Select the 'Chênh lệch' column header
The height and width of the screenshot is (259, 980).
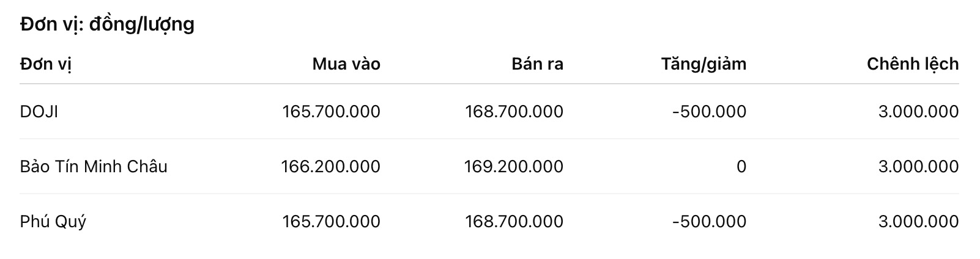[x=913, y=64]
